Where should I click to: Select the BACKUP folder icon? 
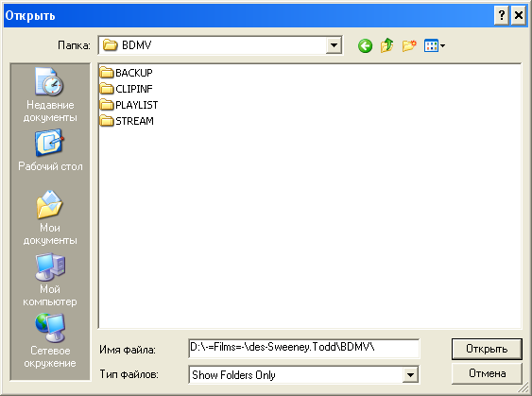pyautogui.click(x=107, y=73)
